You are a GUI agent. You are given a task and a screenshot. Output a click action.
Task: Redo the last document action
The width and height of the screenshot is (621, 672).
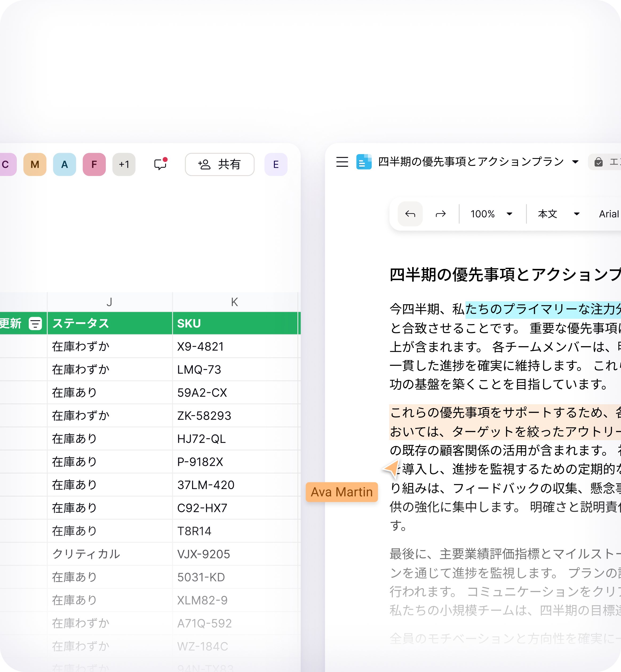(441, 214)
